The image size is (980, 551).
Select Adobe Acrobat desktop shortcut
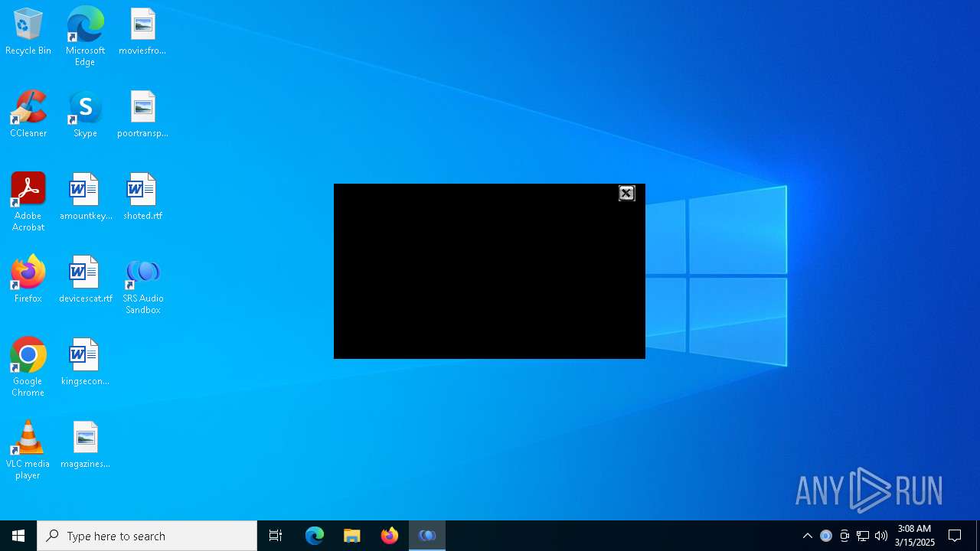coord(28,202)
